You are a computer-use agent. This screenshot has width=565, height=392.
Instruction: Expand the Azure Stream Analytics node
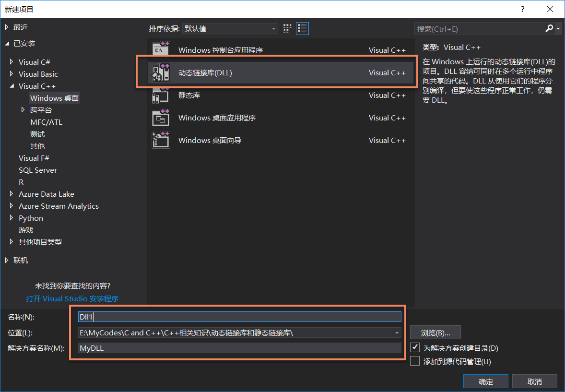(x=12, y=205)
